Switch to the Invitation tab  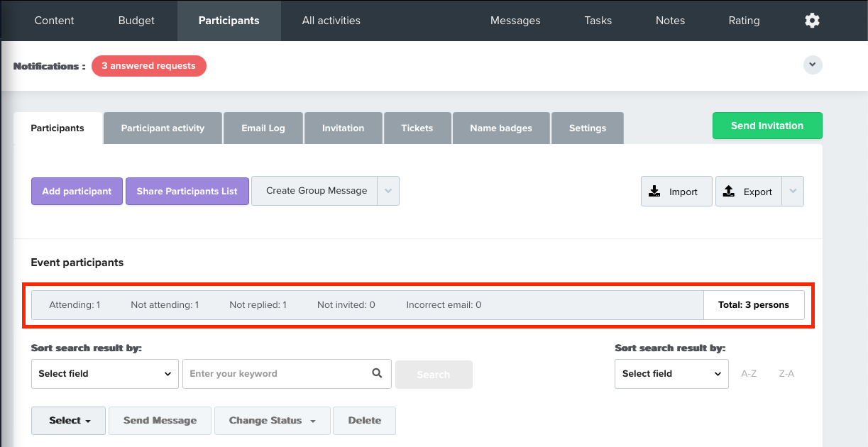[x=343, y=128]
